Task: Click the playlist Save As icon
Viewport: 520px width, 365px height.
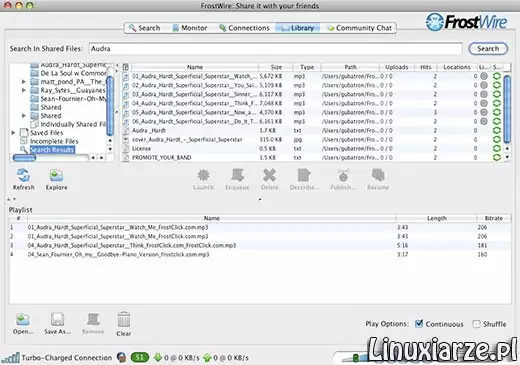Action: pos(57,319)
